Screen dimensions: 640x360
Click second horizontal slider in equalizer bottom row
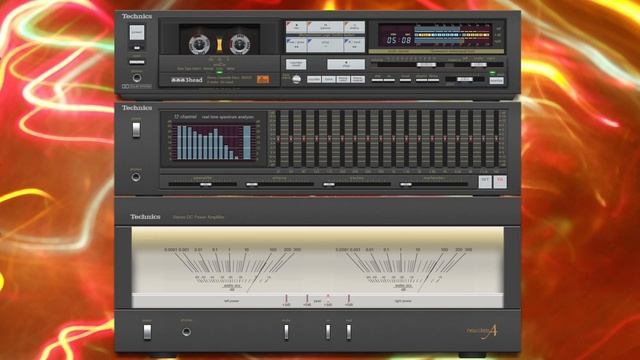(x=280, y=184)
